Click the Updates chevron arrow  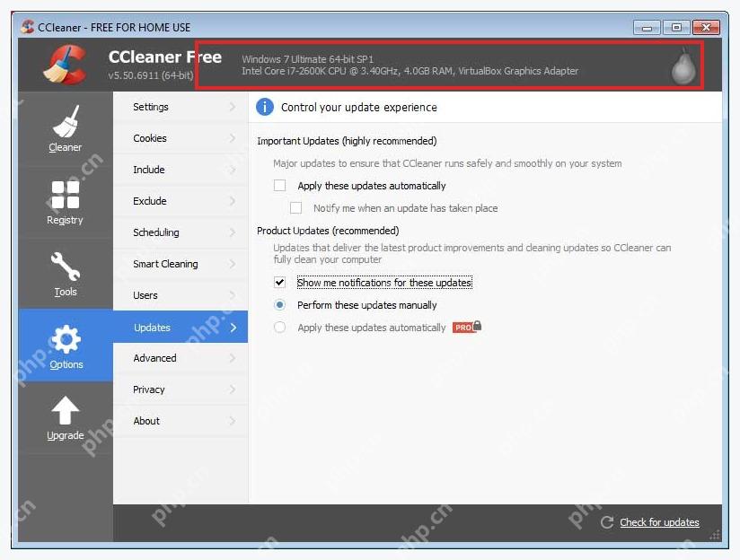click(x=233, y=327)
